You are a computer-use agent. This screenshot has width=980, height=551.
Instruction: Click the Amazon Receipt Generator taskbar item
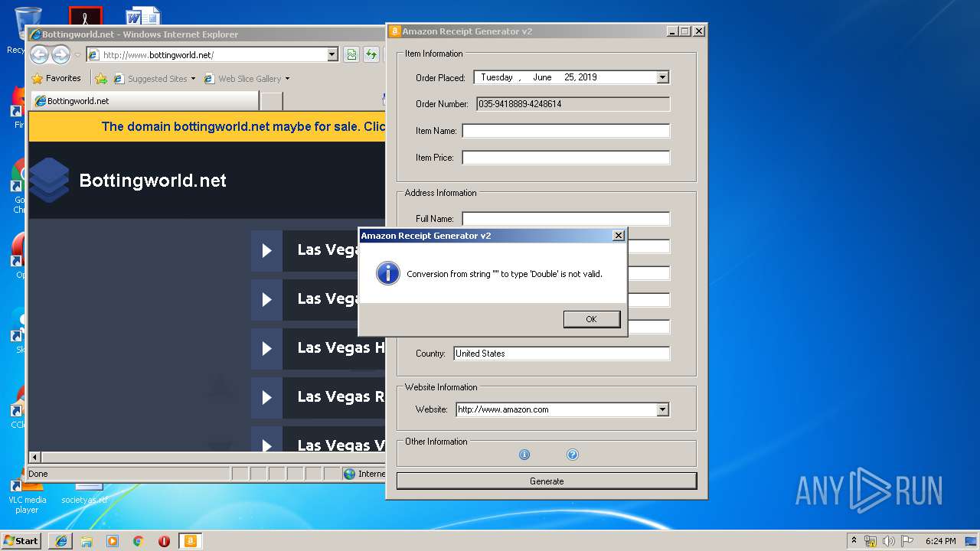click(190, 541)
